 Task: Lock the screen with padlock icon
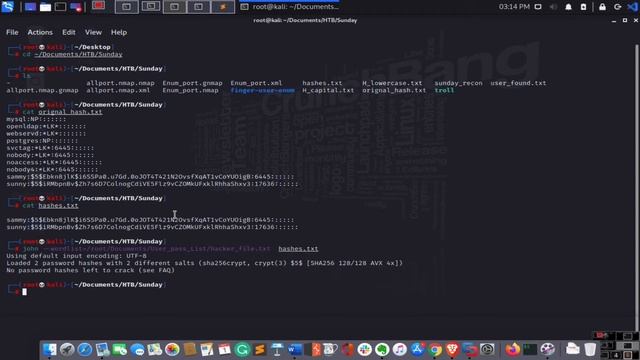[x=602, y=7]
